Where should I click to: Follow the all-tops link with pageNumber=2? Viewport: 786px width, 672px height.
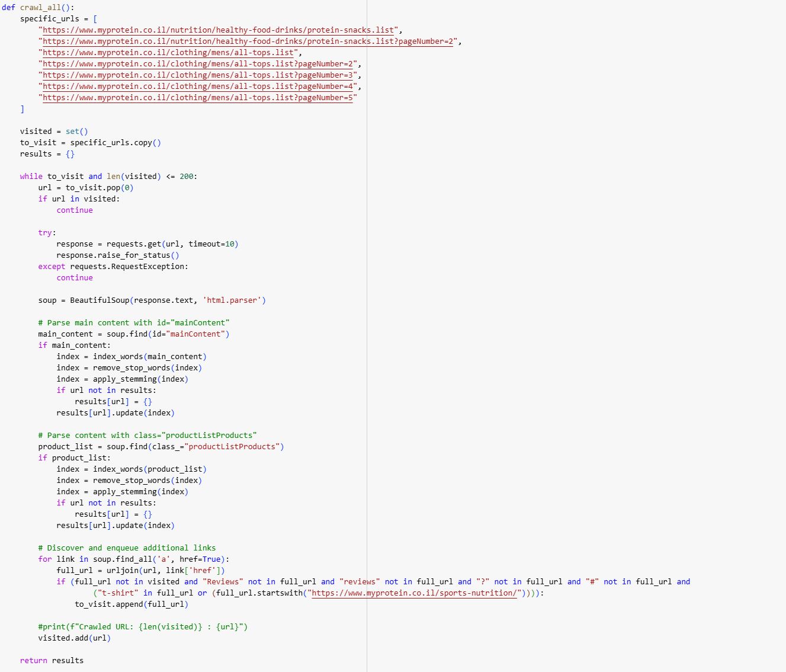pyautogui.click(x=198, y=64)
